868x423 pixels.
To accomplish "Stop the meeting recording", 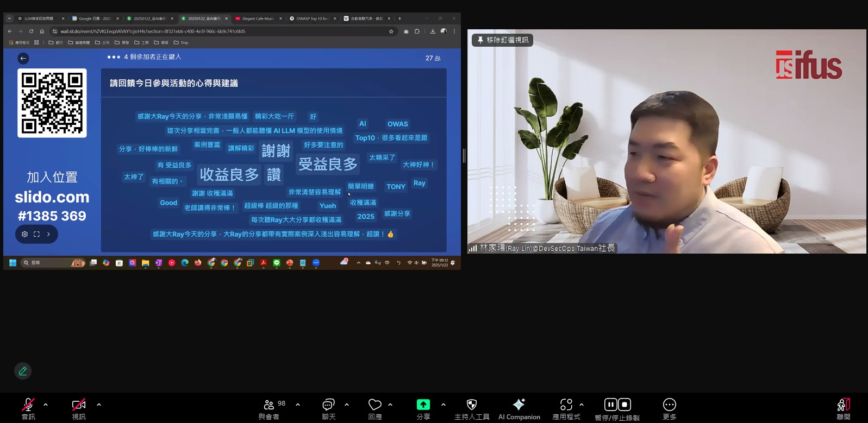I will 625,405.
